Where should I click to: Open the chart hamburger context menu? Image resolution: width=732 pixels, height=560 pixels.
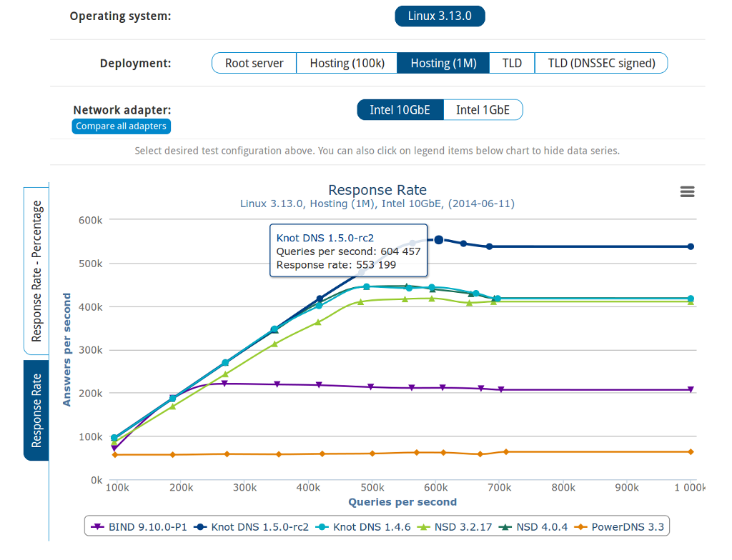[x=687, y=191]
